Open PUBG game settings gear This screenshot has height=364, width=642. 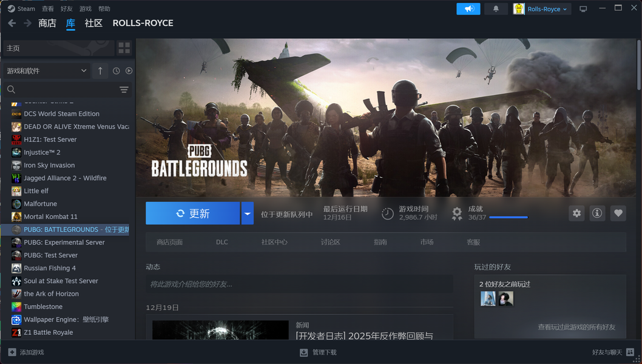point(576,213)
